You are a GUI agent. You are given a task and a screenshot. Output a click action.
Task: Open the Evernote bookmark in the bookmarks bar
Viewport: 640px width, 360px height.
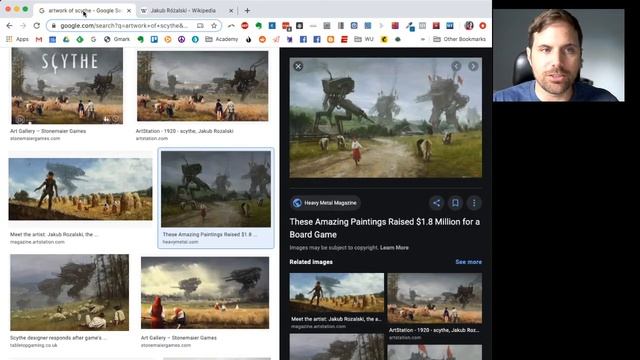[140, 39]
